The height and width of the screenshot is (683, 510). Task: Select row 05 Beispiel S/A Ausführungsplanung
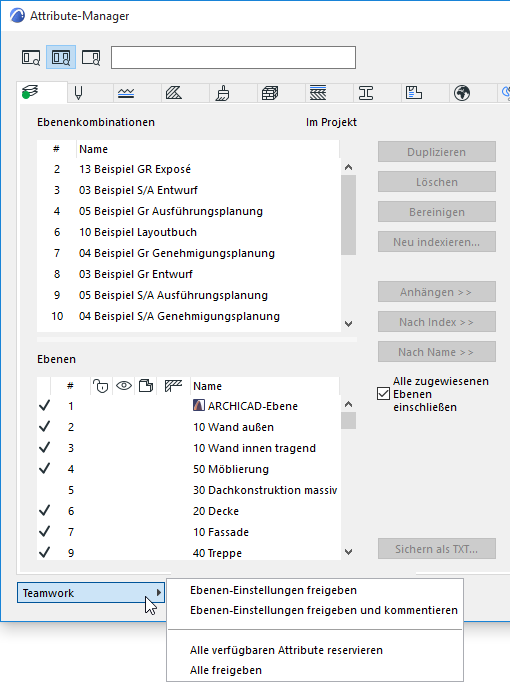coord(188,295)
